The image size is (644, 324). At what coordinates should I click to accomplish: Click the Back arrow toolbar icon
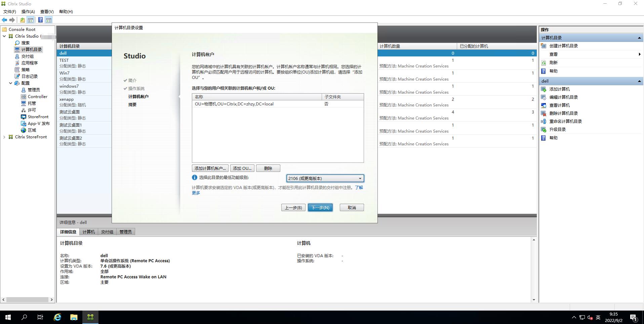[x=5, y=20]
